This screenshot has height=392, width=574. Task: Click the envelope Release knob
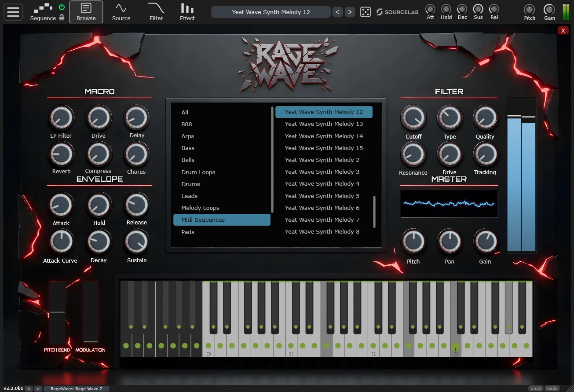pos(137,205)
